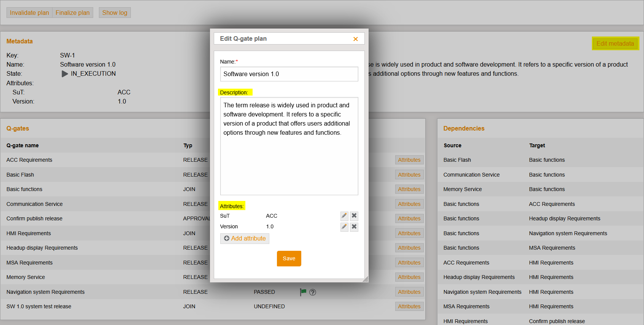
Task: Grab the dialog resize handle corner
Action: tap(366, 280)
